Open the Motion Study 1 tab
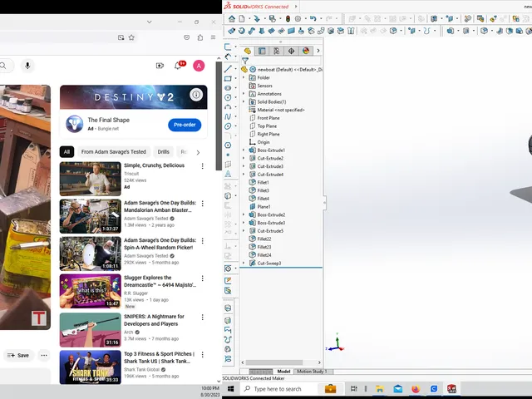The image size is (532, 399). [x=313, y=372]
